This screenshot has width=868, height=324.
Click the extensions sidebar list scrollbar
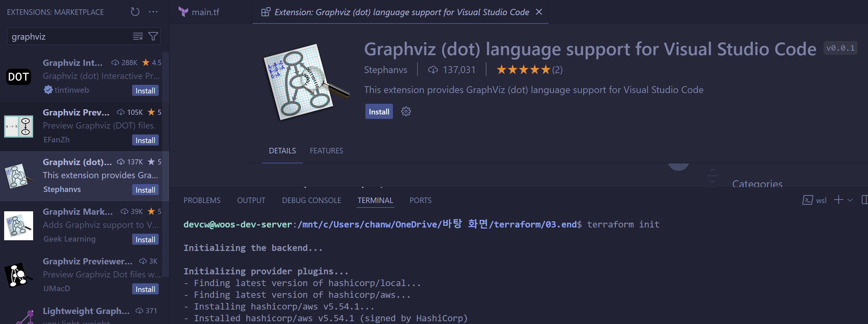[166, 164]
